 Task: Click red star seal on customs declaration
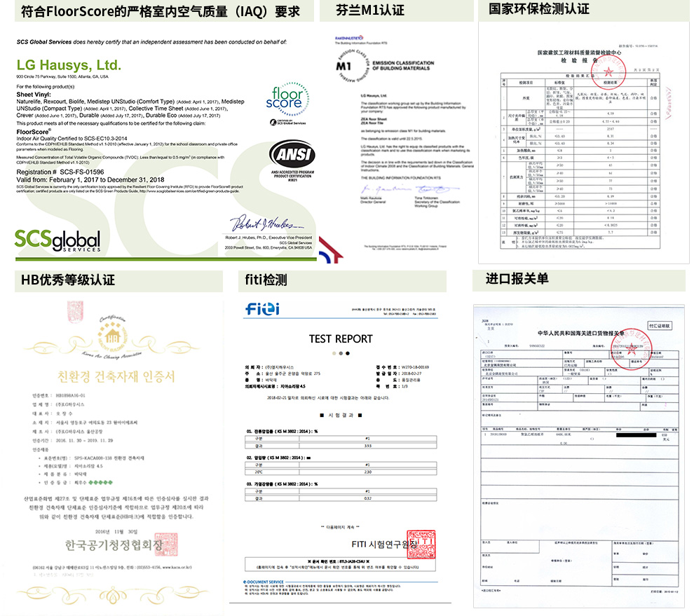click(x=631, y=350)
